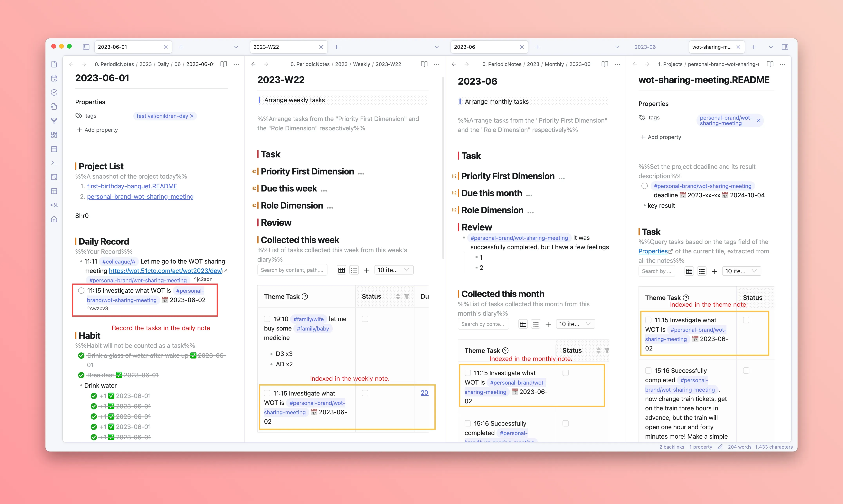This screenshot has height=504, width=843.
Task: Tick Status checkbox for 19:10 family/wife task
Action: point(365,319)
